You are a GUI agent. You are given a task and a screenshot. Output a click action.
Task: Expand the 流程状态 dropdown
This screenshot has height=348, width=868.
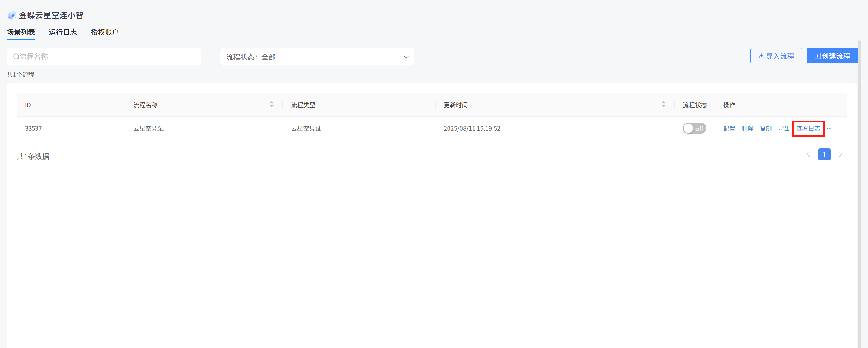coord(317,57)
